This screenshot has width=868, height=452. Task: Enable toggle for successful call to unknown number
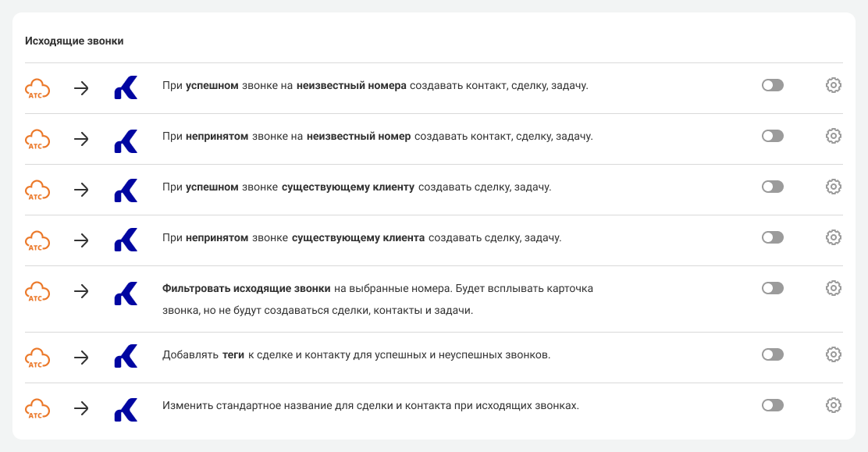(x=772, y=85)
